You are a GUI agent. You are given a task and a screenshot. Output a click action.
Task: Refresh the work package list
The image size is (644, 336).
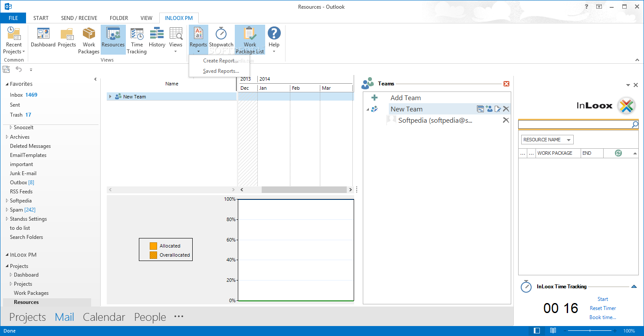[618, 153]
